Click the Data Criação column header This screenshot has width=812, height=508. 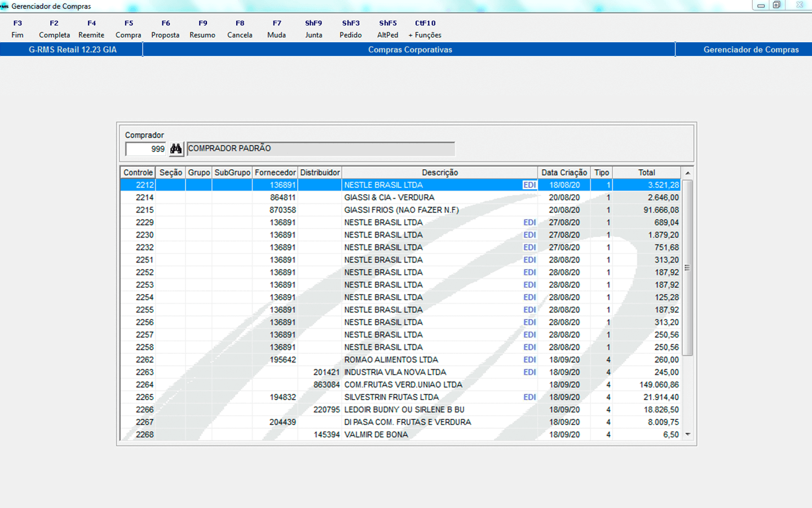[564, 173]
